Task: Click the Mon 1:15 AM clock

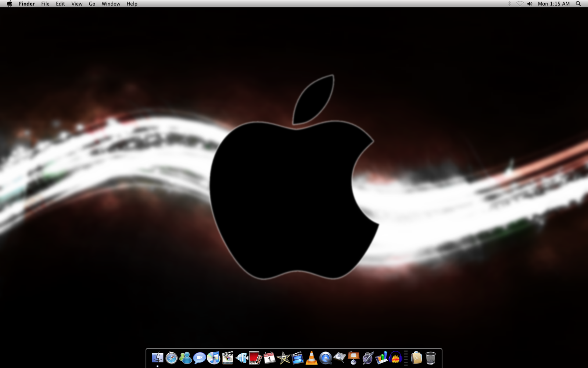Action: point(554,4)
